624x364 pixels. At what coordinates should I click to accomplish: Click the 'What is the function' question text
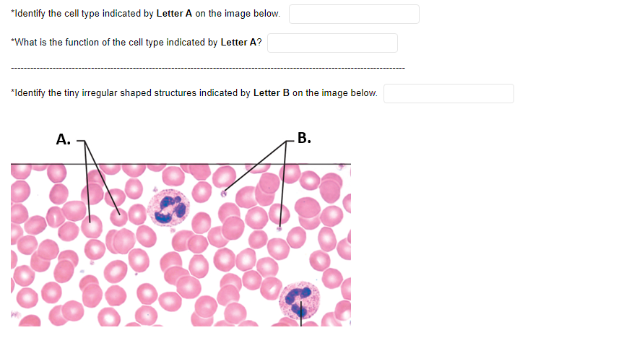click(136, 43)
